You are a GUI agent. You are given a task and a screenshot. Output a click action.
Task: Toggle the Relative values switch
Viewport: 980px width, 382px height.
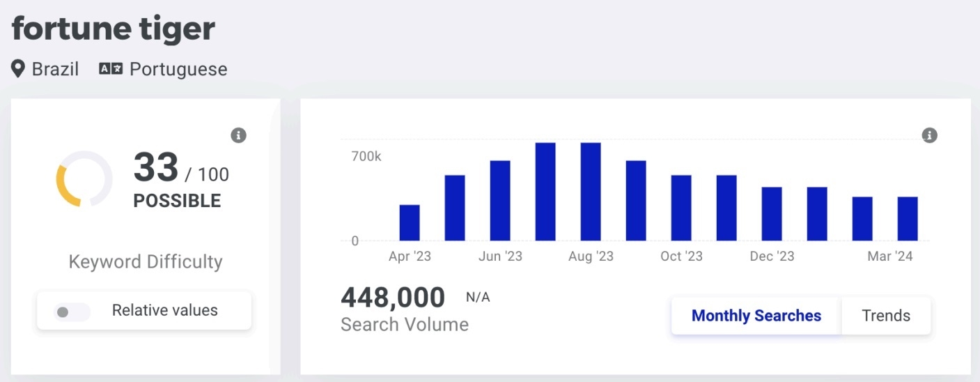72,312
